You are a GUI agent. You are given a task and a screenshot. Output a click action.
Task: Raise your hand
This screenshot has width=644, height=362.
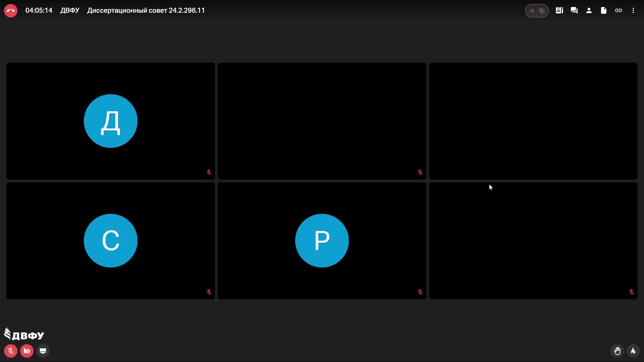pyautogui.click(x=617, y=351)
